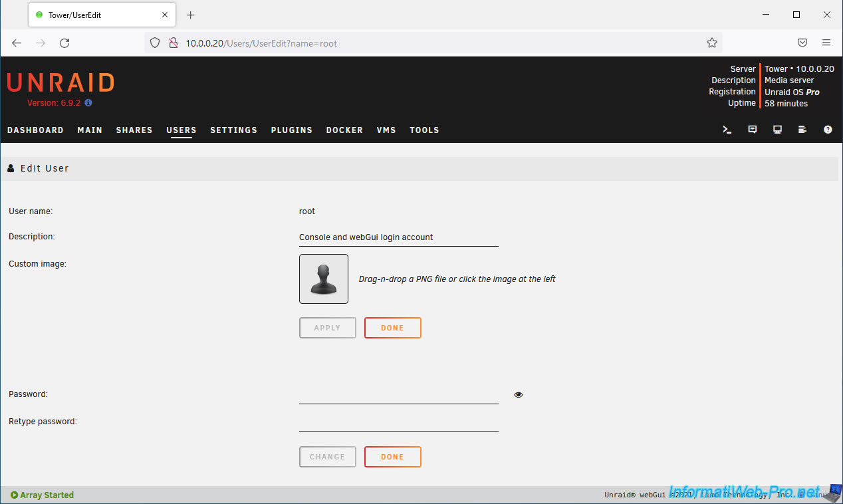This screenshot has height=504, width=843.
Task: Open the log viewer icon
Action: (x=802, y=130)
